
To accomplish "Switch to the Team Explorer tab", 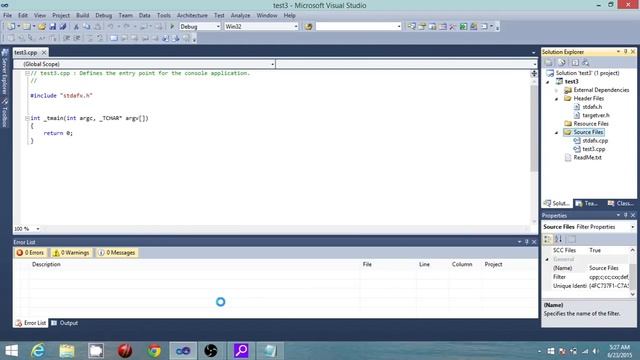I will (587, 203).
